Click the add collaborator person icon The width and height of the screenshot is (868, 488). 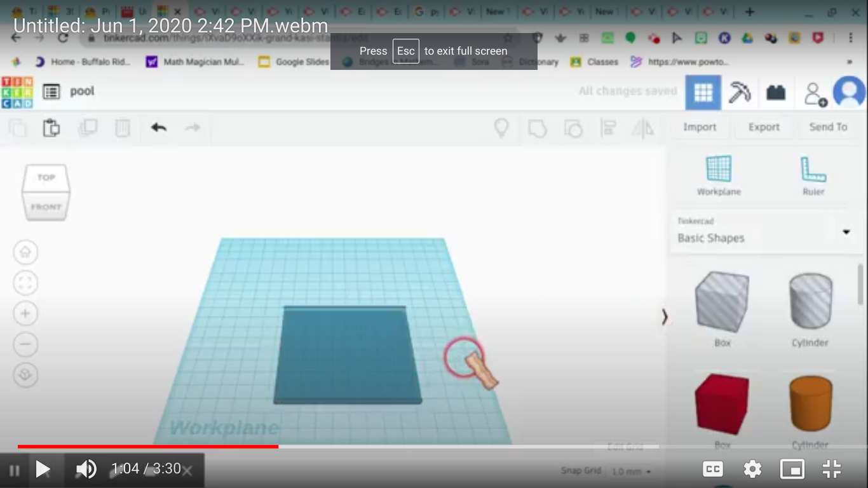click(x=815, y=94)
